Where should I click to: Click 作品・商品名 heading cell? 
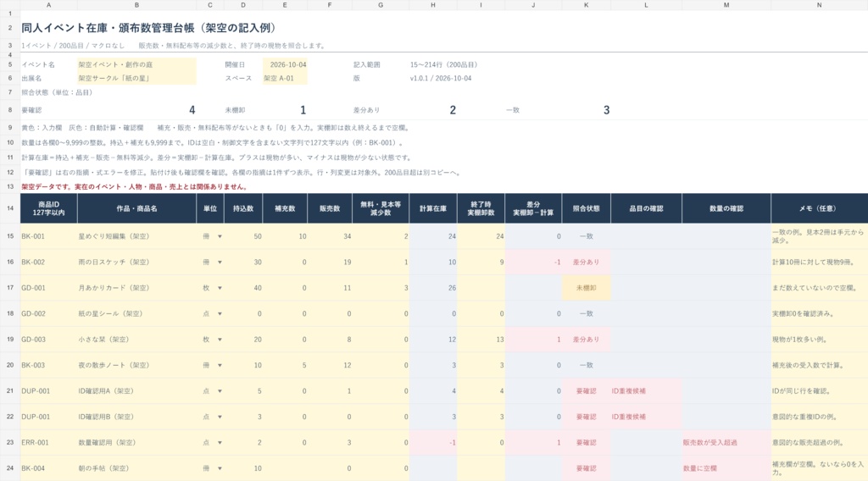point(136,208)
